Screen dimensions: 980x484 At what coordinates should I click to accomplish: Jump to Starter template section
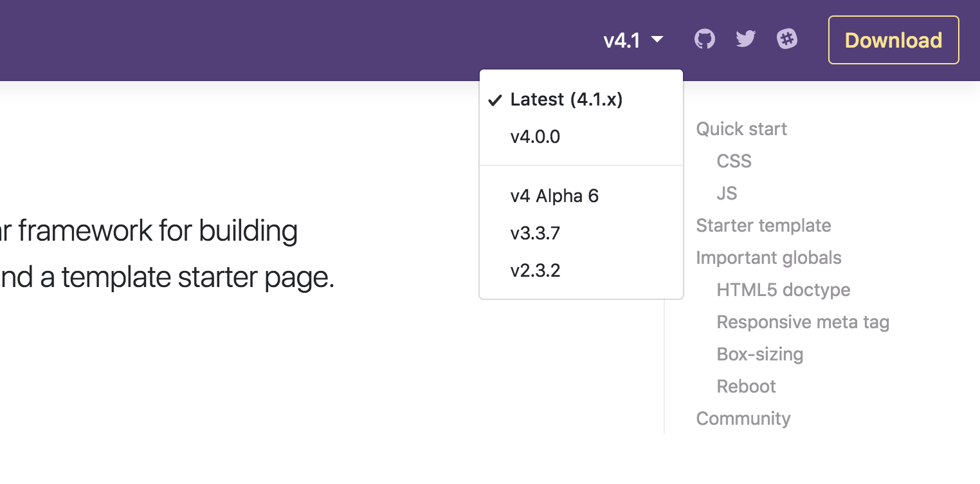point(763,225)
